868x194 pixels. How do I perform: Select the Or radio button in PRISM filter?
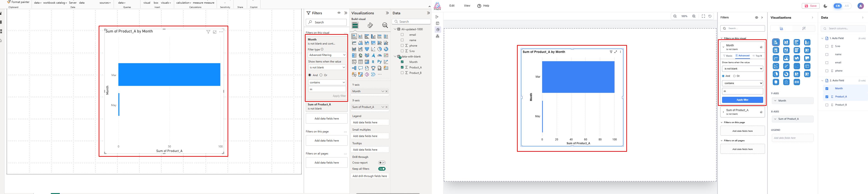pos(734,76)
